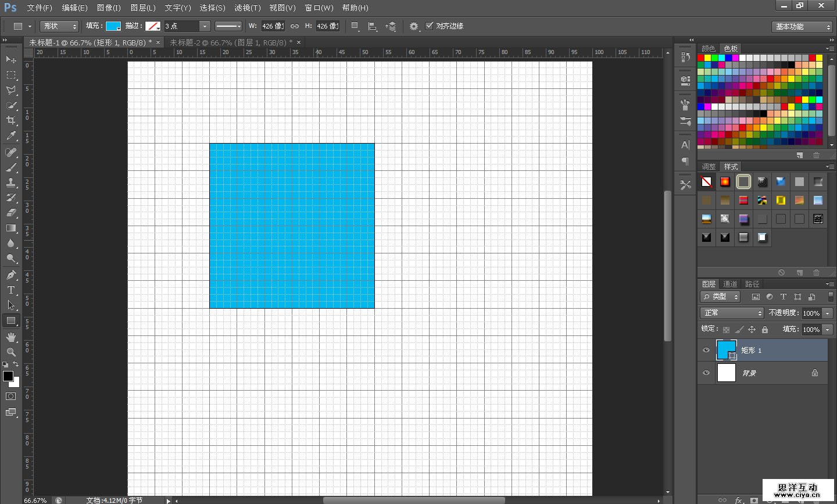Select the Crop tool
The width and height of the screenshot is (837, 504).
tap(11, 120)
